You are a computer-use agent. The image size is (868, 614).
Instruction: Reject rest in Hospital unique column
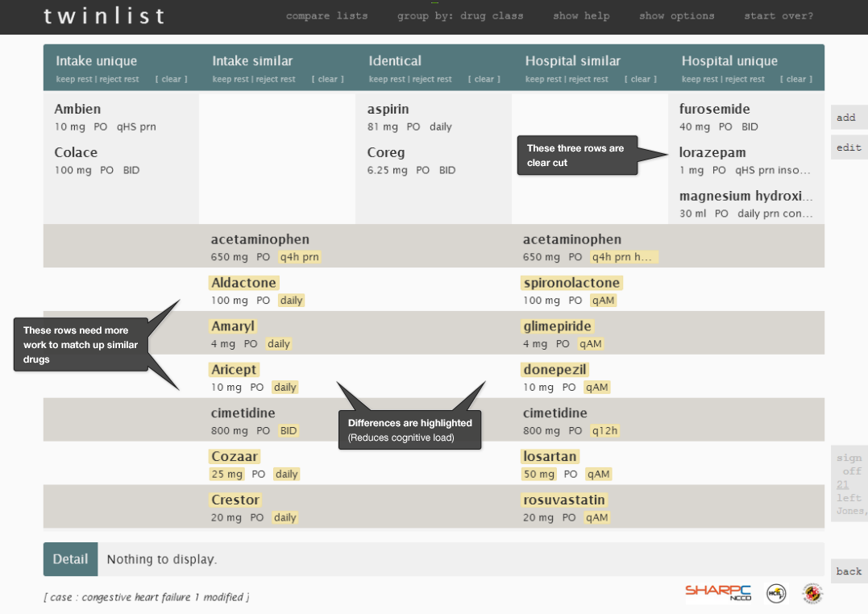coord(745,79)
